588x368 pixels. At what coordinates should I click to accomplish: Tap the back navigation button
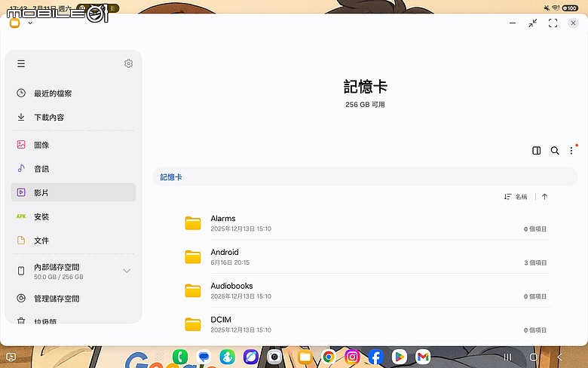click(559, 357)
